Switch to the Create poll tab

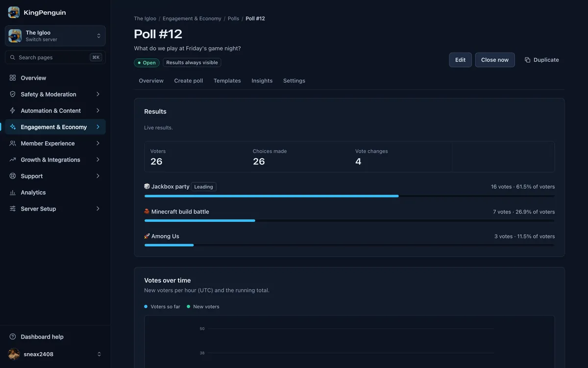(189, 80)
